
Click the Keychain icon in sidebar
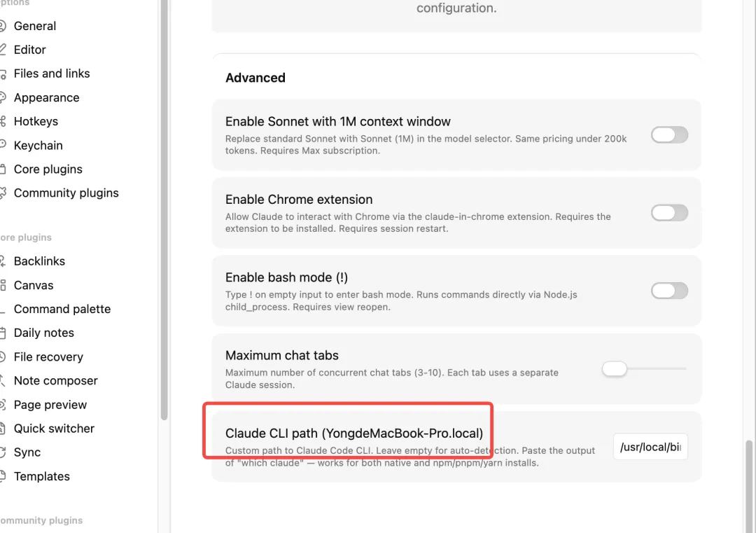[2, 145]
